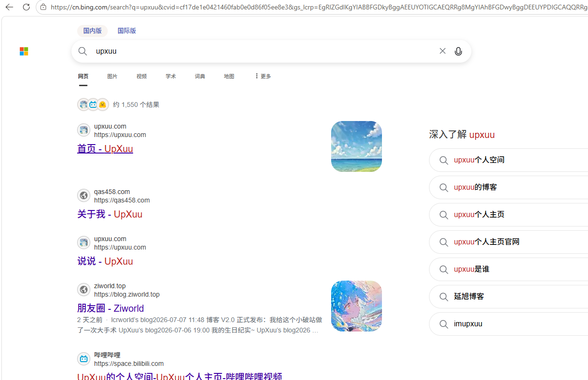Click the browser back arrow
588x380 pixels.
[9, 7]
